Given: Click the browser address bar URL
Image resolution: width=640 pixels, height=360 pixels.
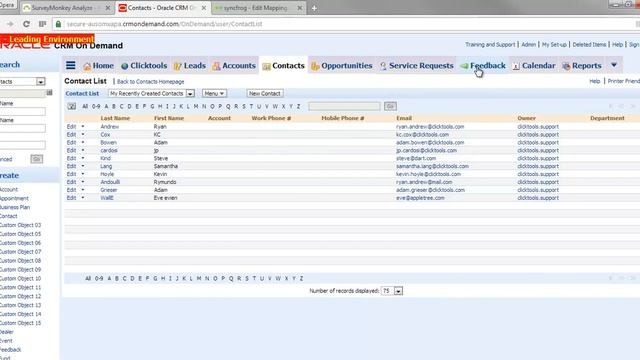Looking at the screenshot, I should [164, 24].
